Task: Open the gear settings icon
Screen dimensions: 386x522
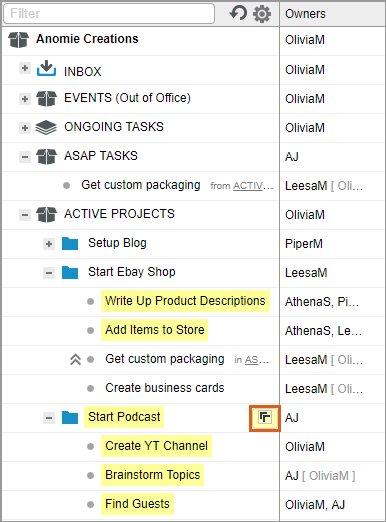Action: pyautogui.click(x=262, y=14)
